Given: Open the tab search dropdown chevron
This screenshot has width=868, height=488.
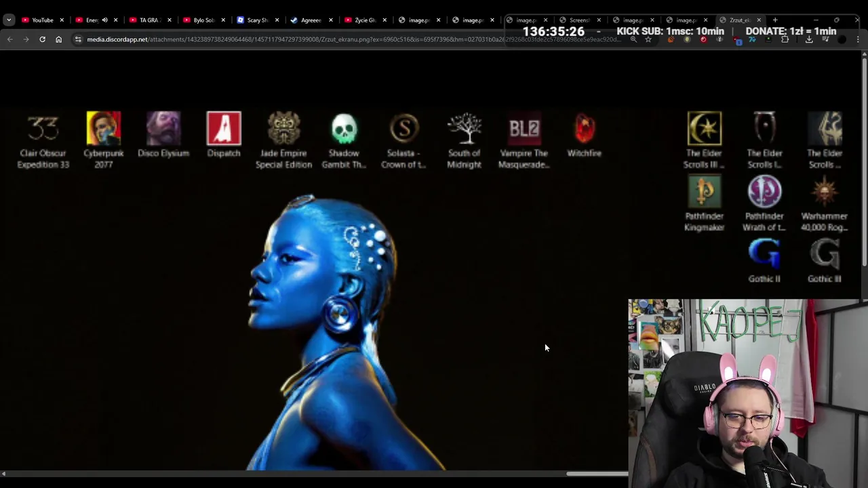Looking at the screenshot, I should pos(9,20).
